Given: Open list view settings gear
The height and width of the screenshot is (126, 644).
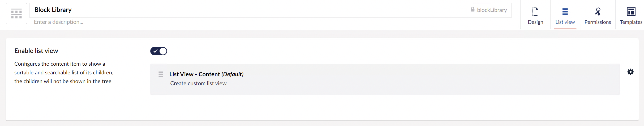Looking at the screenshot, I should (630, 72).
